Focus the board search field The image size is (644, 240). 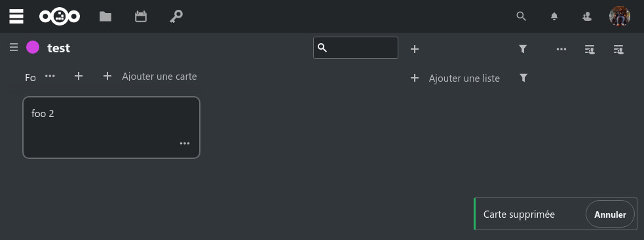click(356, 48)
